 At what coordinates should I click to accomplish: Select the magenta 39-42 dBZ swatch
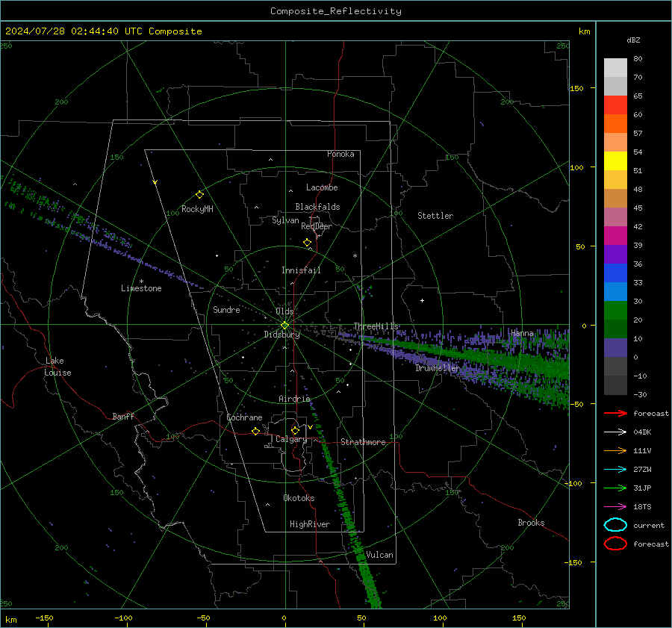615,236
